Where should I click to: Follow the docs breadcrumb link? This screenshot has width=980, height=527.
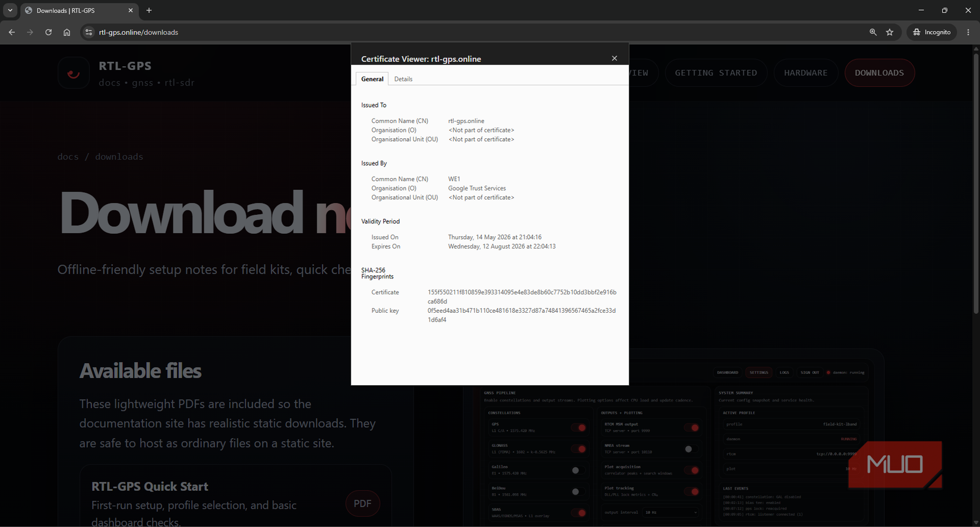click(68, 157)
